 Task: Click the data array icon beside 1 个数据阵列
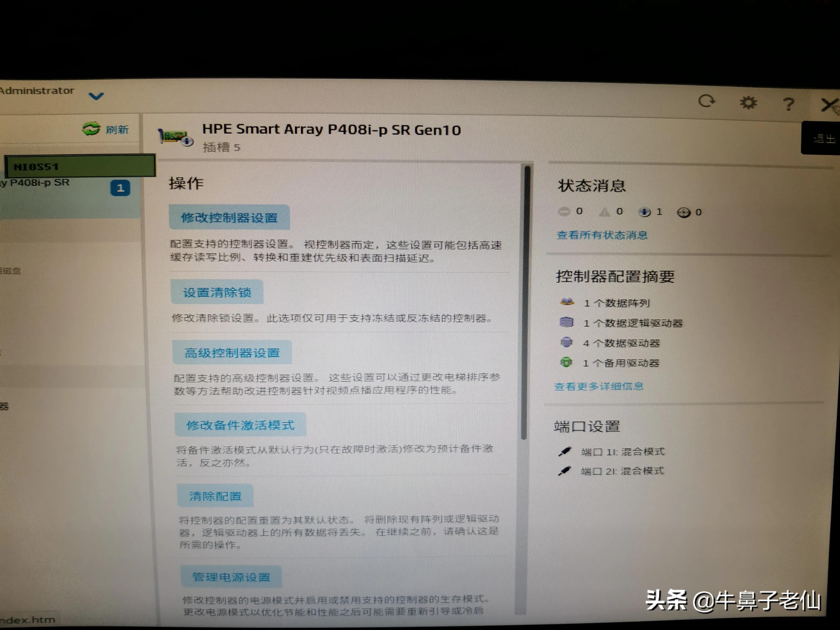pos(567,302)
